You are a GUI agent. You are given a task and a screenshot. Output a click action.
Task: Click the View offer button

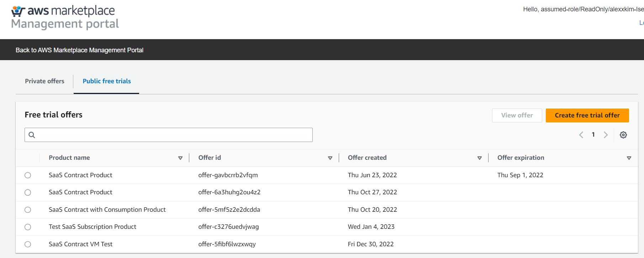pos(517,115)
